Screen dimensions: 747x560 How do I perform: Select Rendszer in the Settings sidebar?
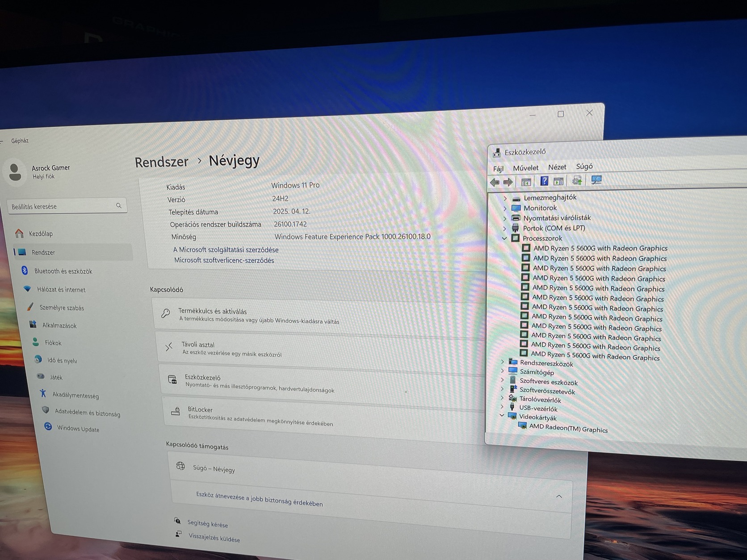(74, 252)
